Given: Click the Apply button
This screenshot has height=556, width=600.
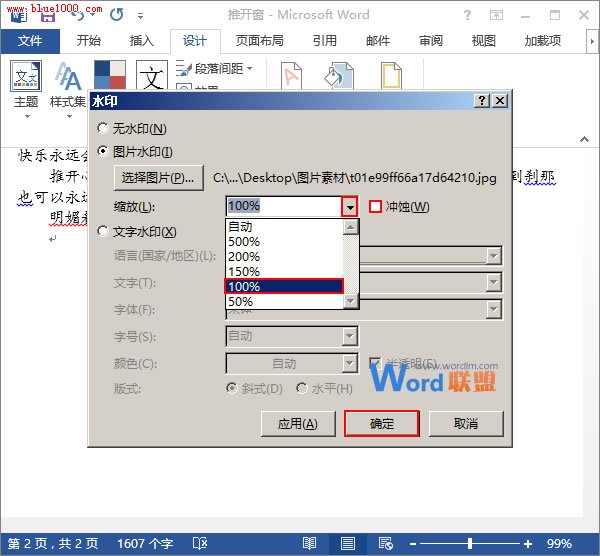Looking at the screenshot, I should coord(298,424).
